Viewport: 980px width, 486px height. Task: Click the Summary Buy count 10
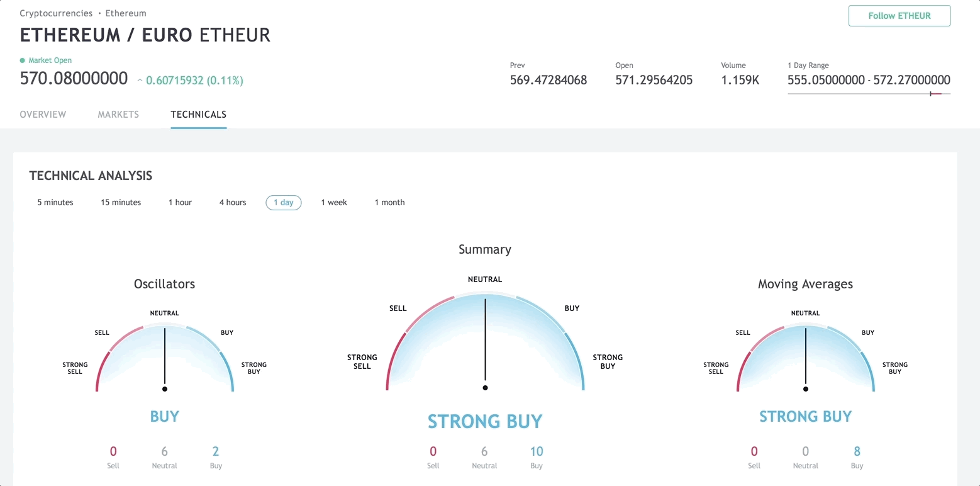pyautogui.click(x=537, y=451)
